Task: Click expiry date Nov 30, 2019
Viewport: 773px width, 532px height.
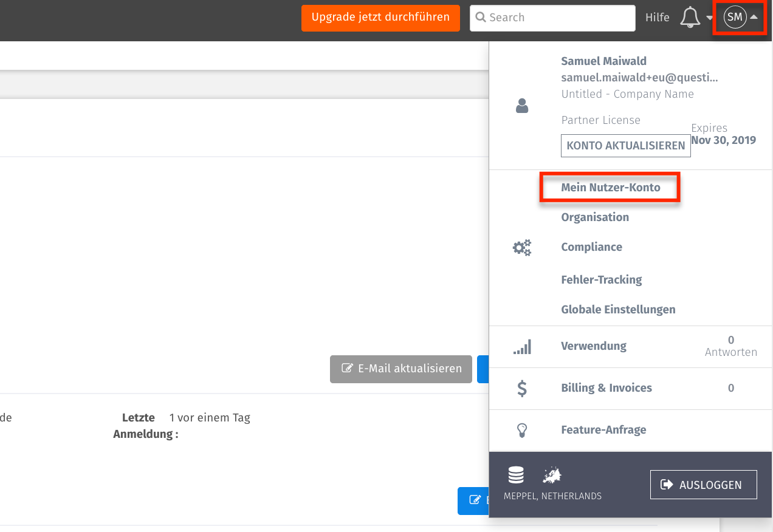Action: (723, 140)
